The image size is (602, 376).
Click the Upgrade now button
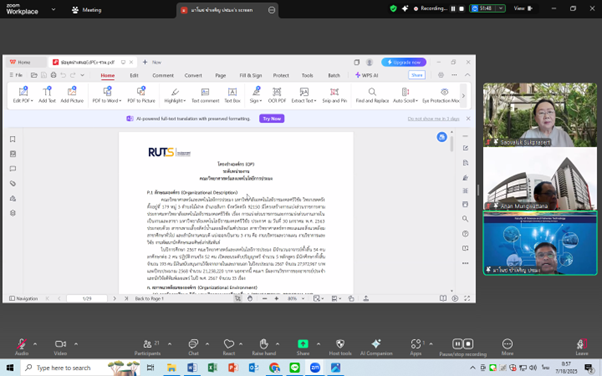coord(404,62)
